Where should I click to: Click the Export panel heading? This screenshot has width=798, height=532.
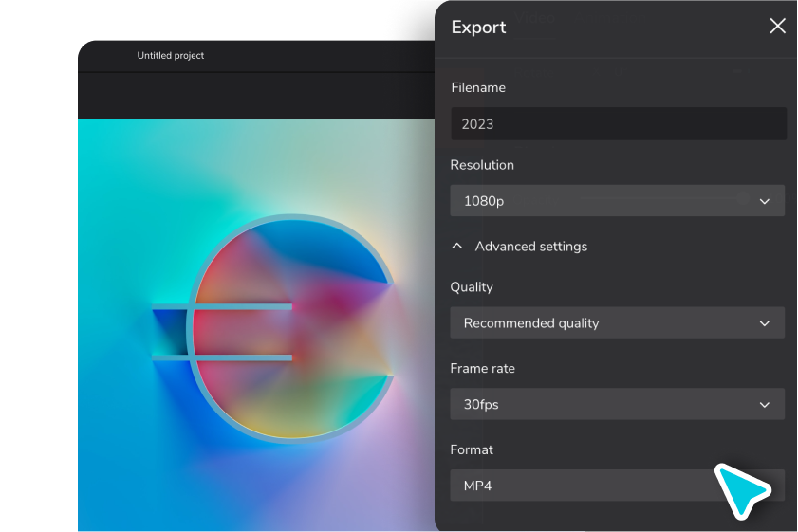(478, 27)
